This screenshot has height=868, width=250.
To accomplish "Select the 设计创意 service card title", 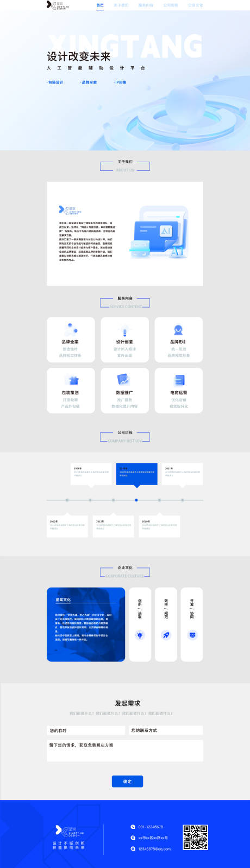I will pos(124,342).
